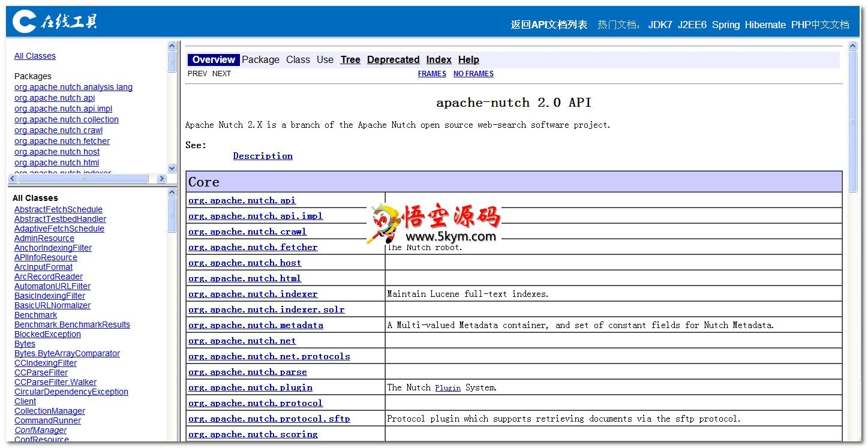This screenshot has width=868, height=448.
Task: Open ConfManager interface link
Action: [41, 430]
